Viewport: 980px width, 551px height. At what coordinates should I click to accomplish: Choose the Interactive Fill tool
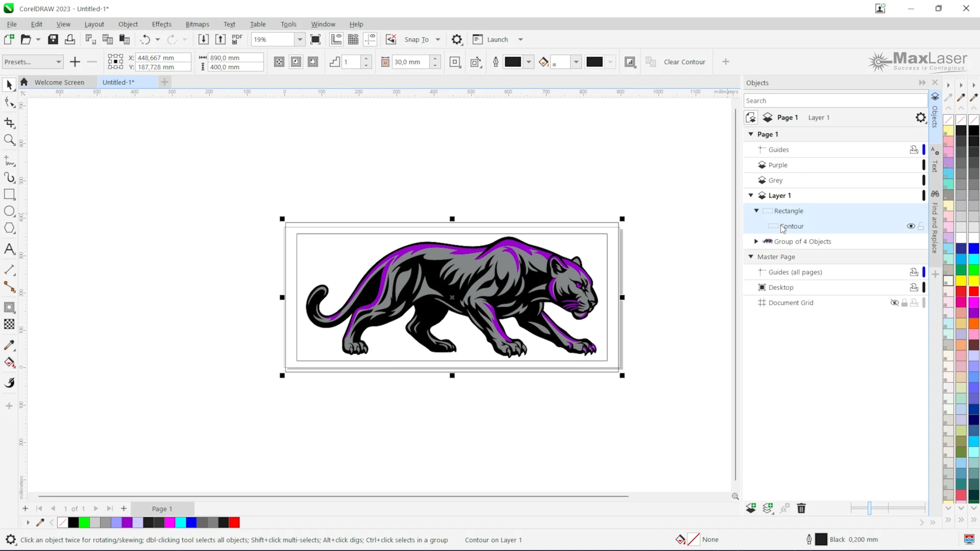tap(9, 363)
